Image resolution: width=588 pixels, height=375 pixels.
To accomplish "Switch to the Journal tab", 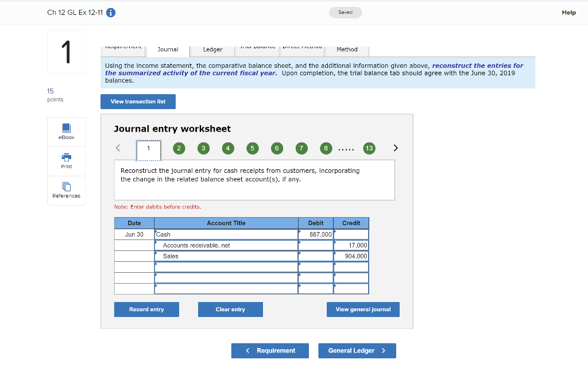I will pyautogui.click(x=168, y=51).
